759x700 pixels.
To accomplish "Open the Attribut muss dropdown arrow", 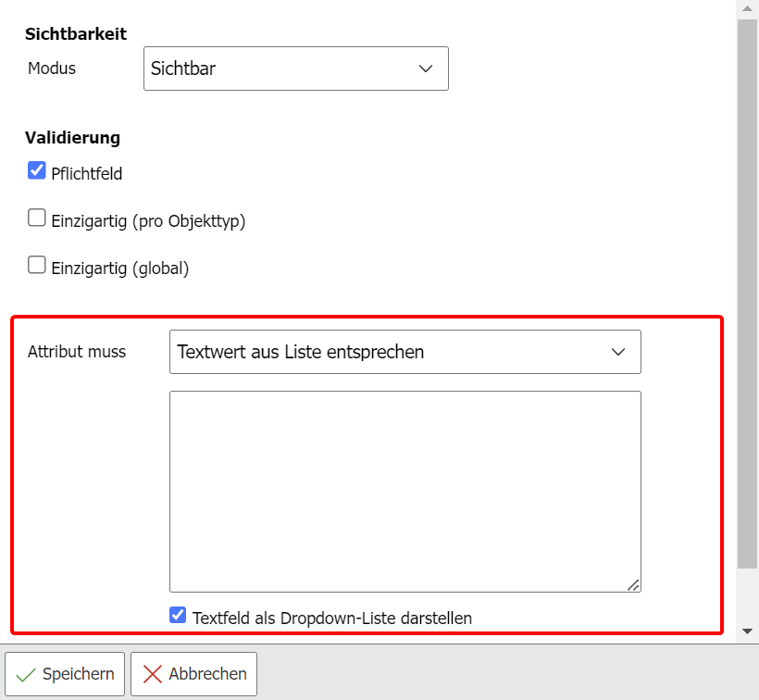I will click(618, 352).
